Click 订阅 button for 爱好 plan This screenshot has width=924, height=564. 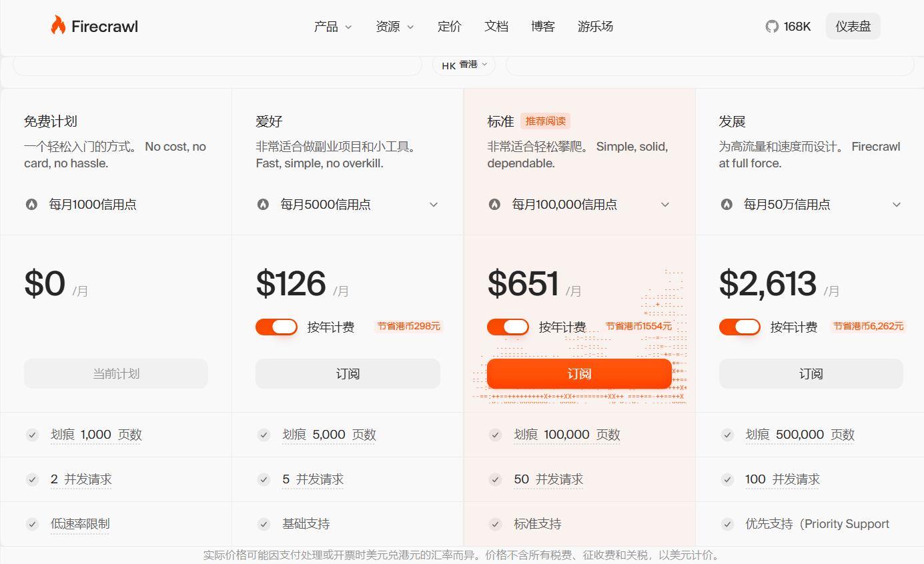(348, 373)
